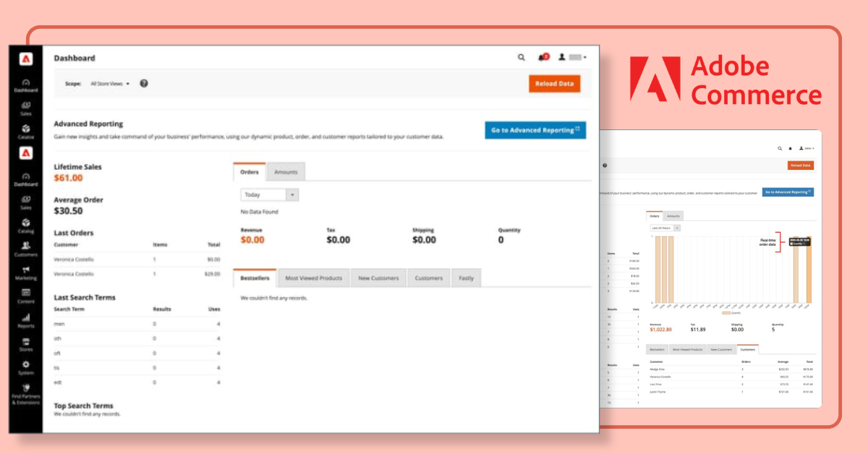The image size is (868, 454).
Task: Select the Orders tab in rear dashboard window
Action: coord(655,215)
